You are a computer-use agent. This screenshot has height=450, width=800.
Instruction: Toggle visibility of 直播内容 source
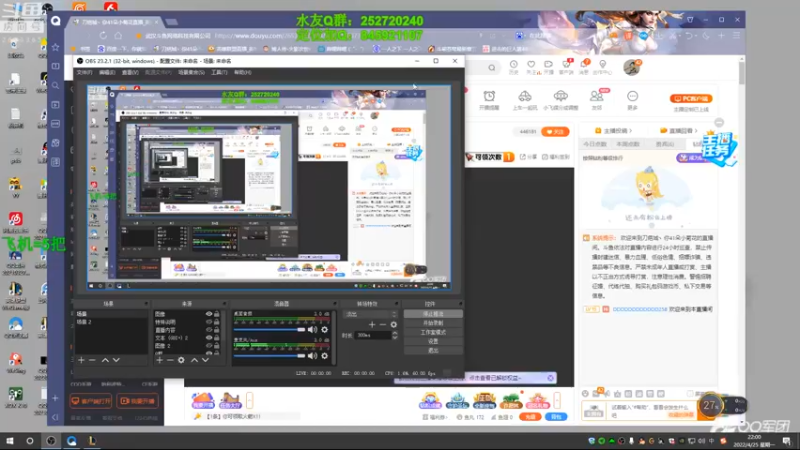pyautogui.click(x=209, y=330)
